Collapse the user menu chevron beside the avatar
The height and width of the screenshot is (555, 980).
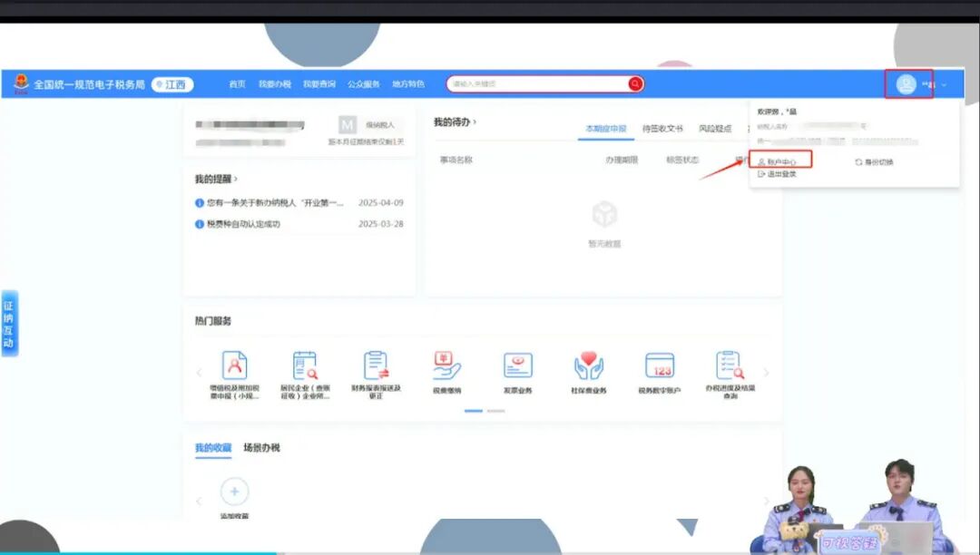coord(944,85)
